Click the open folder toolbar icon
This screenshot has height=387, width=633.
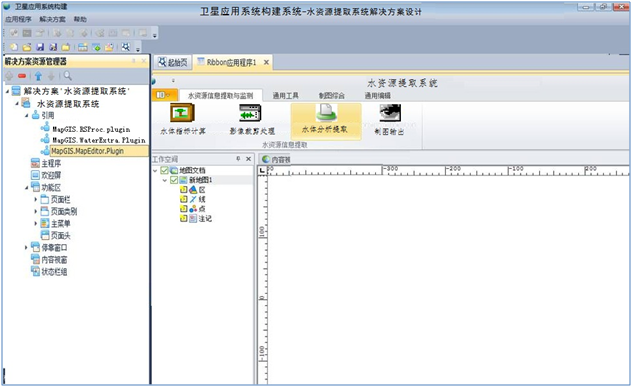tap(27, 47)
